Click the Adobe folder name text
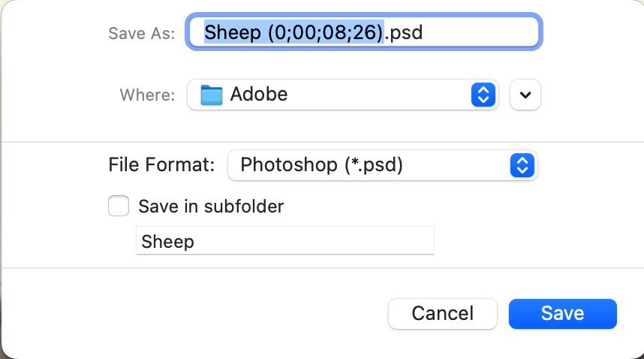 [x=259, y=94]
